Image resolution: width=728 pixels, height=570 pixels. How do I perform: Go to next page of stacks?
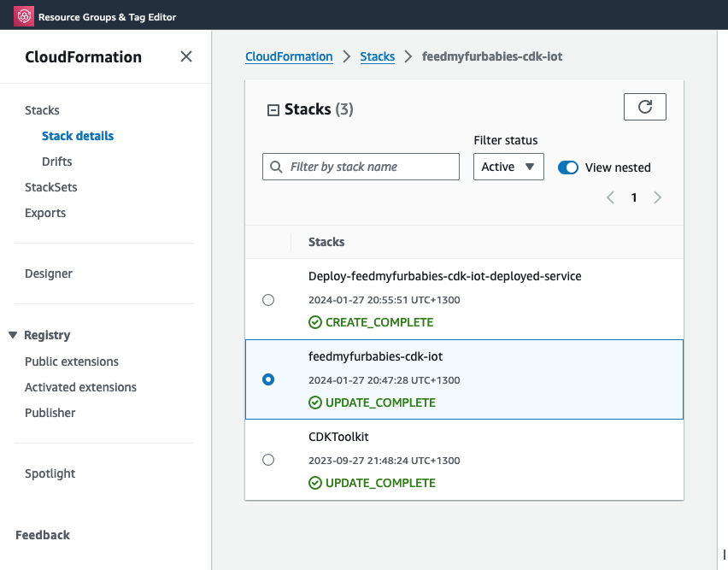pos(657,197)
